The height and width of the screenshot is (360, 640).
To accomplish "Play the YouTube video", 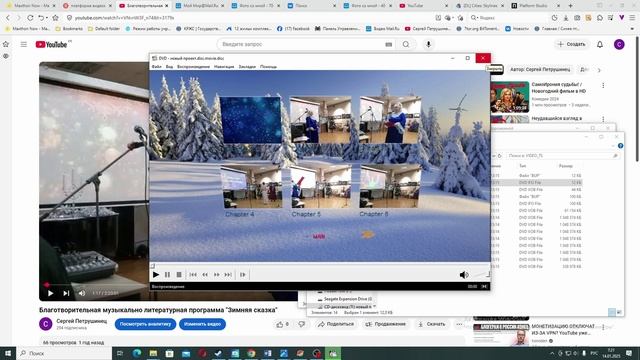I will click(x=50, y=293).
